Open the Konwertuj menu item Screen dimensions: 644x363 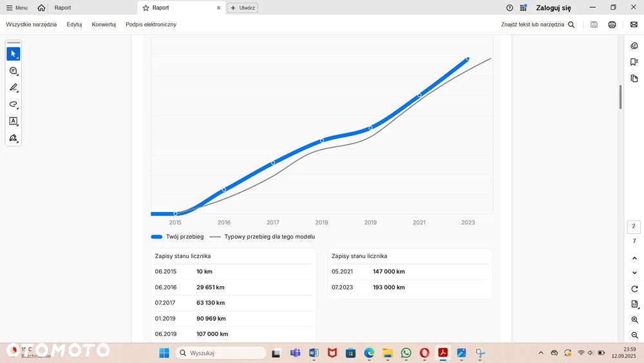[x=104, y=25]
